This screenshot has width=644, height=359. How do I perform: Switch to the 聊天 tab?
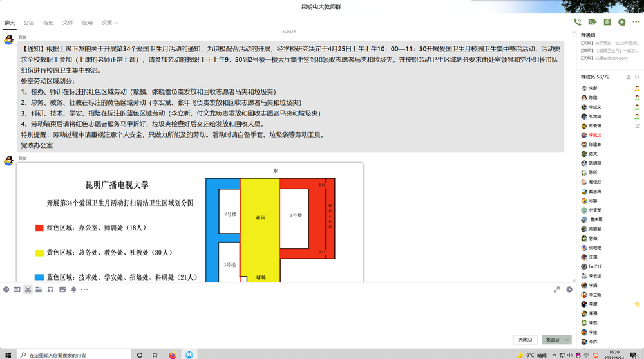point(10,23)
